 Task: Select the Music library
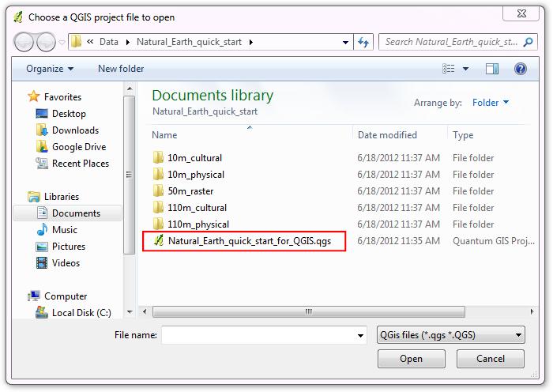coord(64,230)
